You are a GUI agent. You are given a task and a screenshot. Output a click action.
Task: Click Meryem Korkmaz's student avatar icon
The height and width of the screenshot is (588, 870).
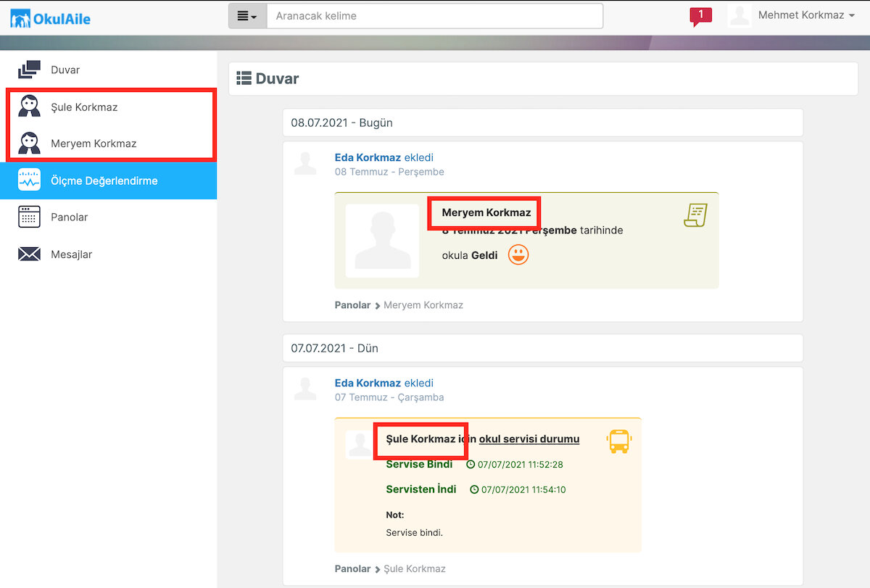29,143
